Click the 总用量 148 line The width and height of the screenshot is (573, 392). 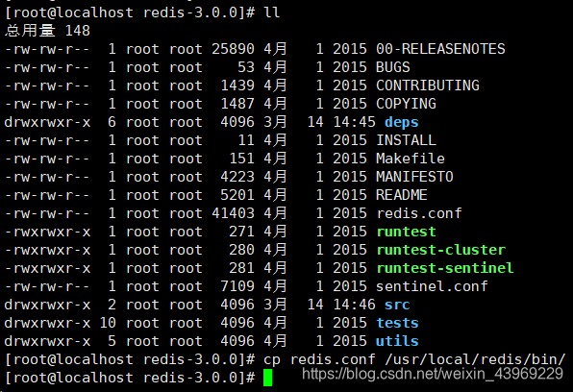tap(47, 31)
